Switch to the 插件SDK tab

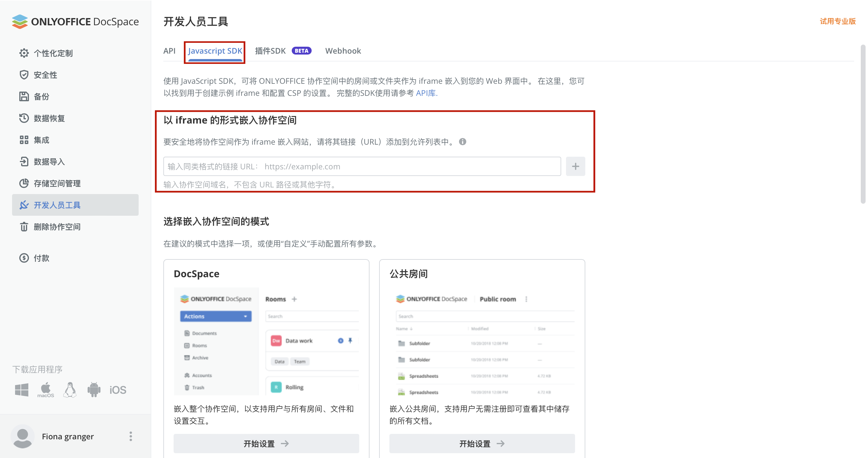[270, 51]
